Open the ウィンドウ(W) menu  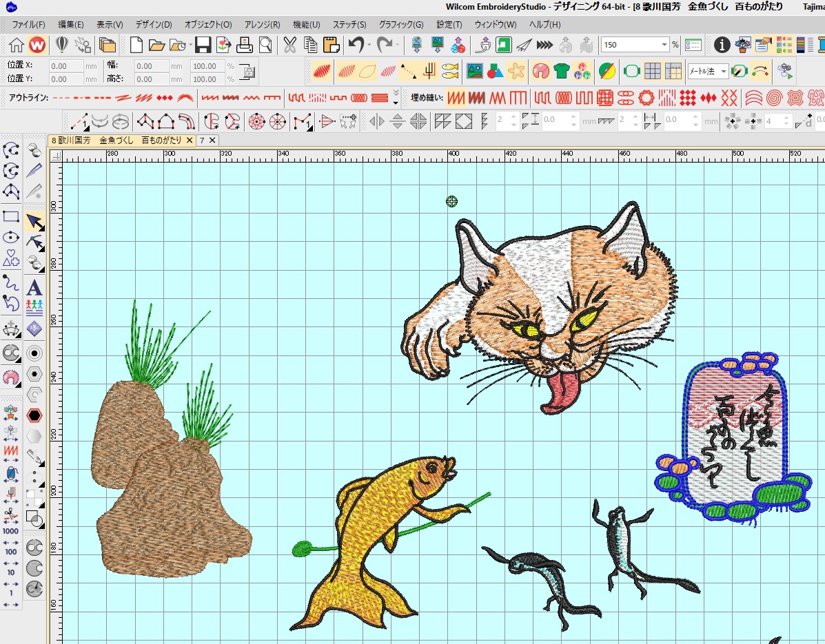pos(495,25)
